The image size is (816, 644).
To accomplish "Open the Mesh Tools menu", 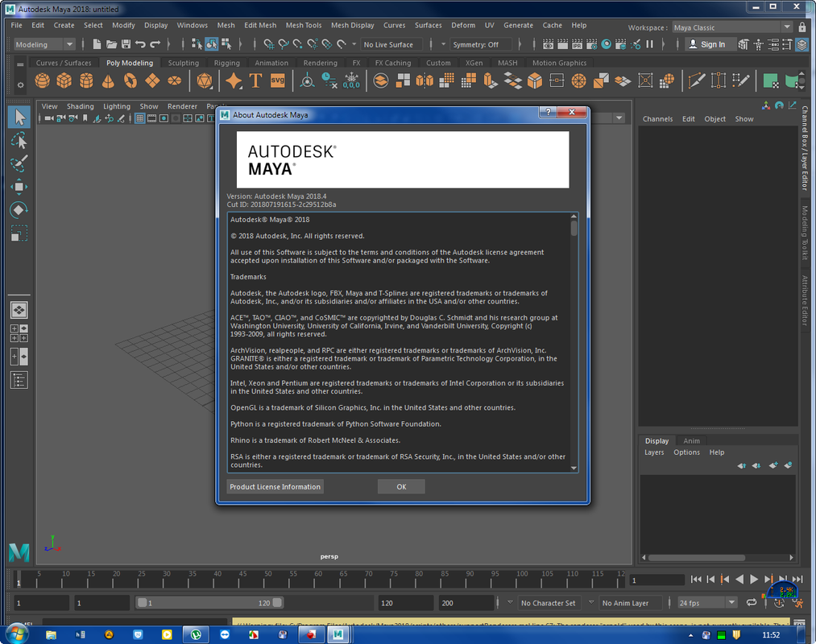I will pyautogui.click(x=304, y=25).
